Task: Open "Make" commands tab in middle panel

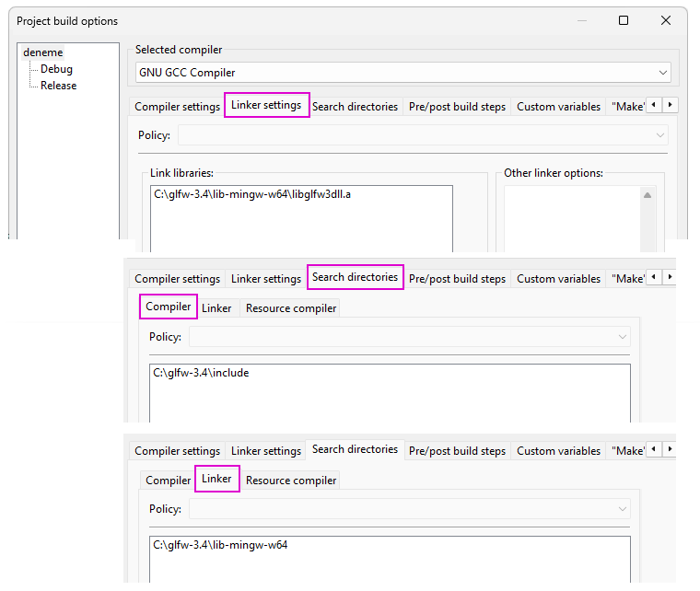Action: [627, 279]
